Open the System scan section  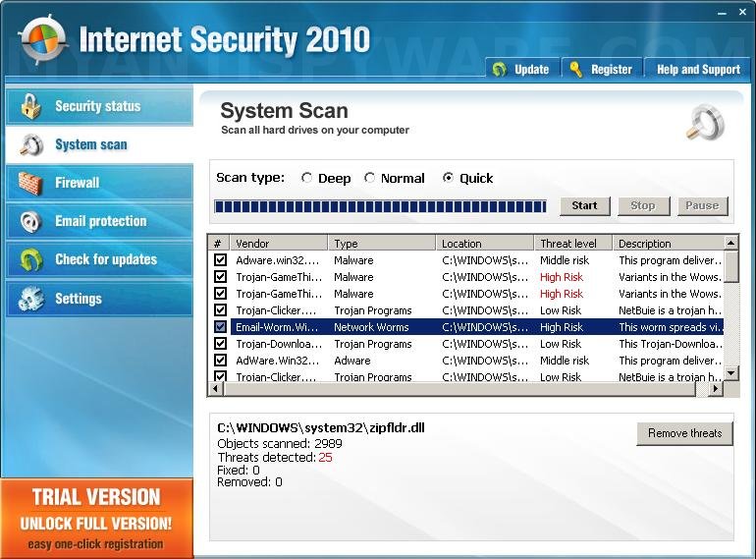pos(100,144)
